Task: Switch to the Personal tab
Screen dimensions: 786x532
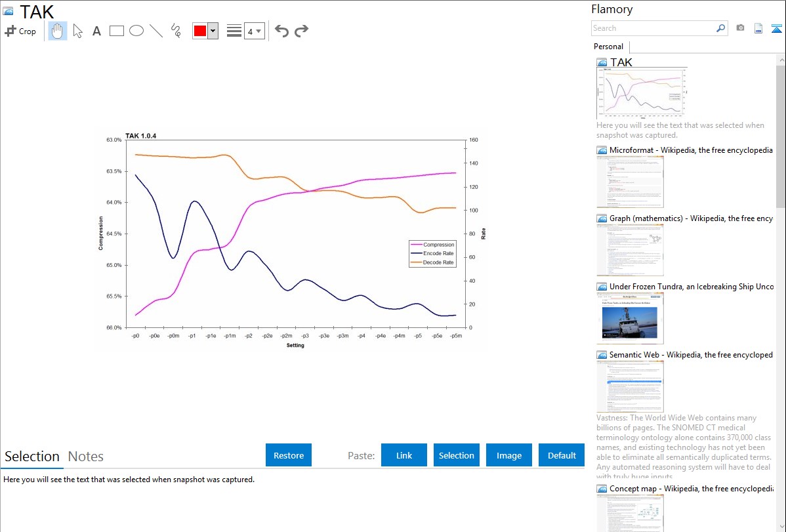Action: [609, 47]
